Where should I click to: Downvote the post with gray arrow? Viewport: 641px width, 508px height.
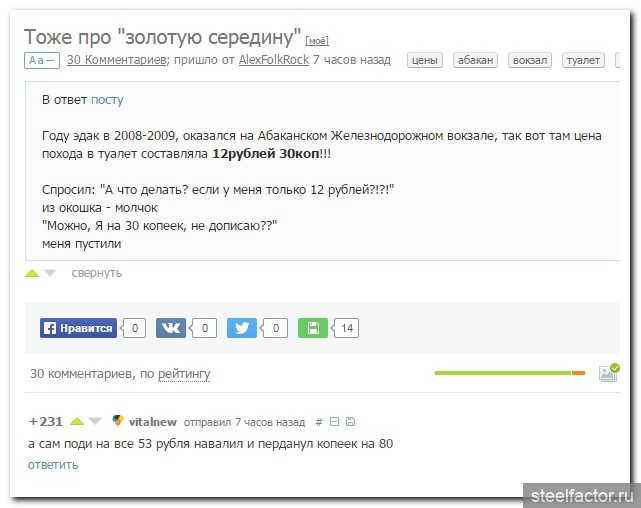point(51,272)
